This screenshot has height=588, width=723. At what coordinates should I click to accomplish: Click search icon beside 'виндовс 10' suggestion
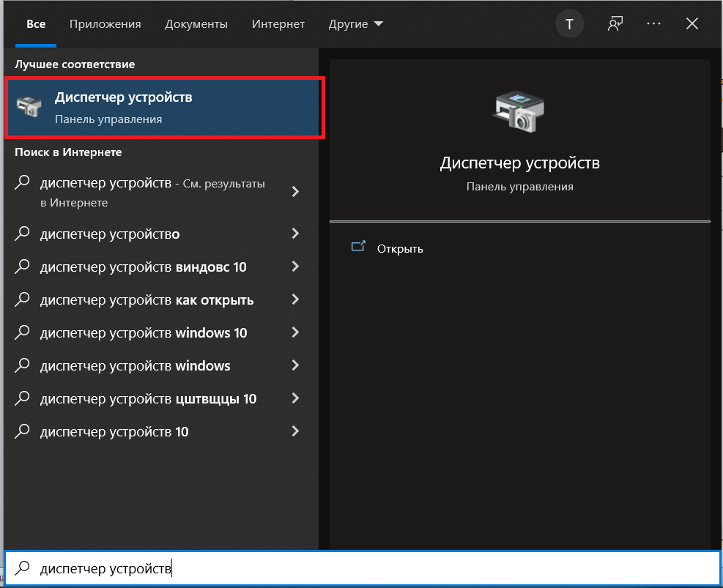[22, 267]
